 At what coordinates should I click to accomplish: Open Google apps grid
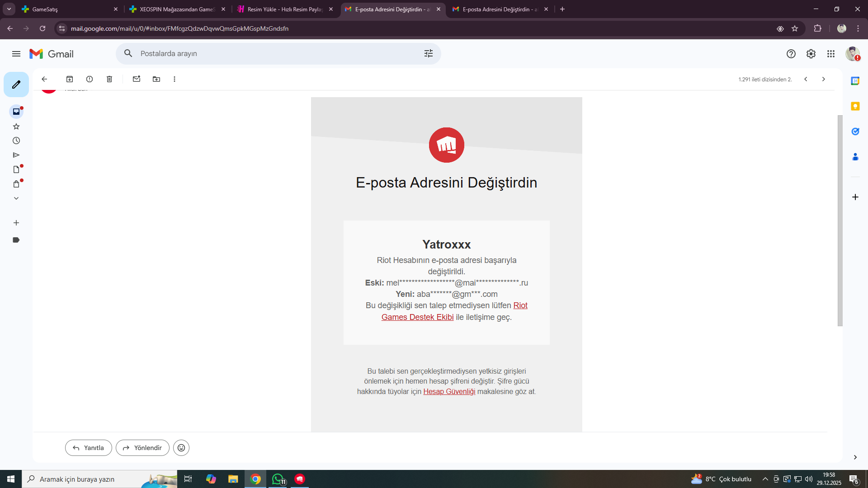[831, 54]
